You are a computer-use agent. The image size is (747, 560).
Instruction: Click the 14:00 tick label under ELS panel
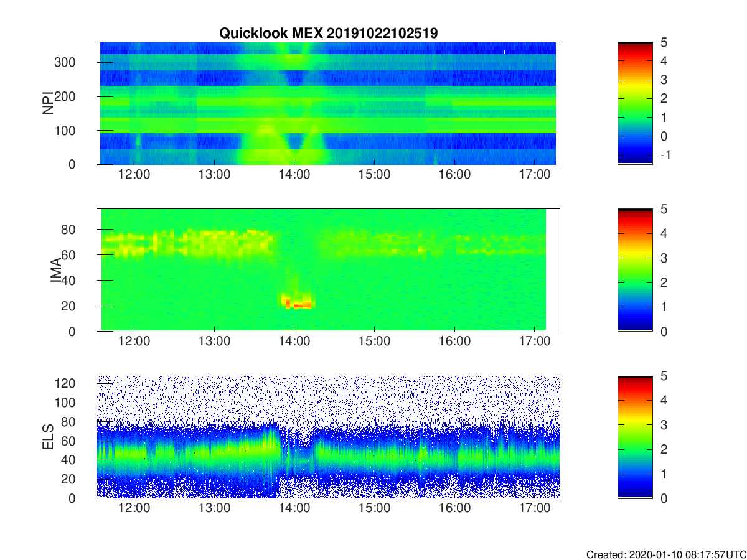tap(294, 508)
